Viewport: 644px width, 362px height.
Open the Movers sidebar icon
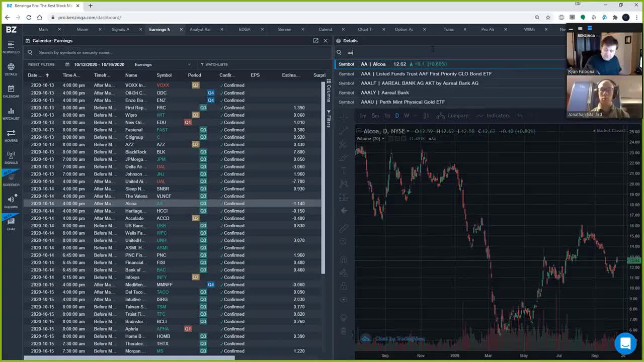[11, 136]
